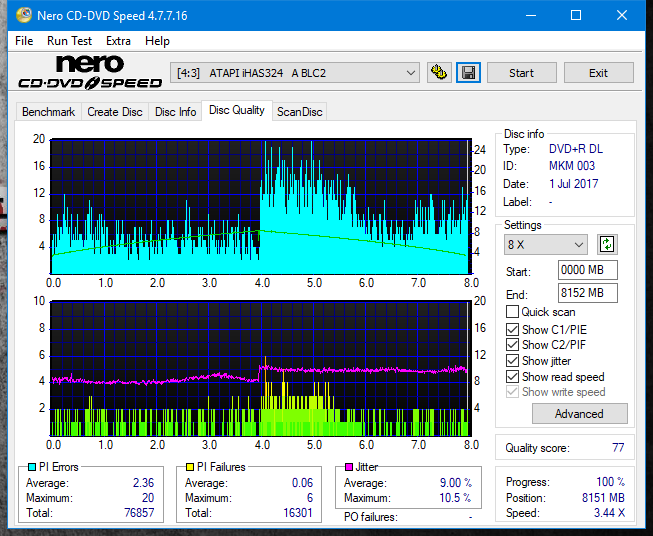Screen dimensions: 653x536
Task: Click the PI Errors cyan legend swatch
Action: pyautogui.click(x=32, y=467)
